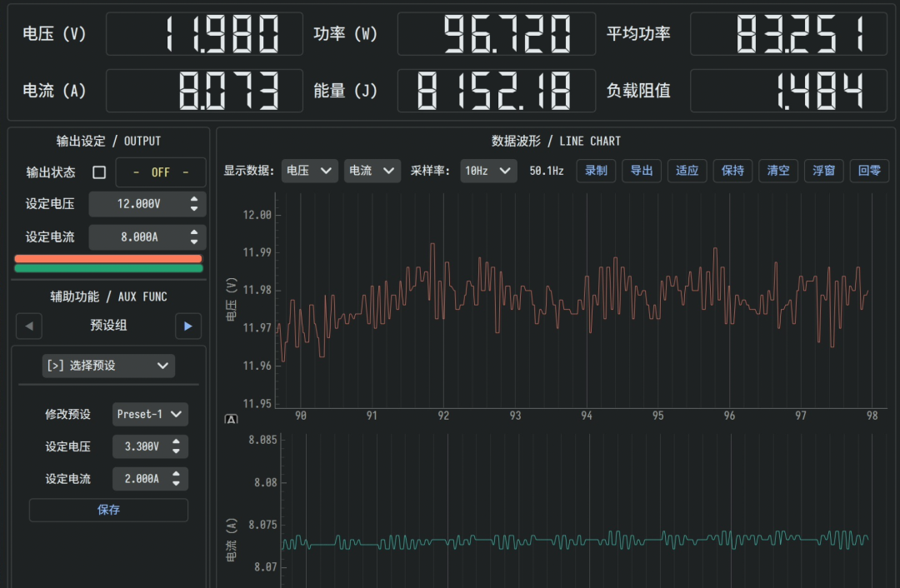Click the 录制 (Record) button on the chart toolbar

point(596,170)
